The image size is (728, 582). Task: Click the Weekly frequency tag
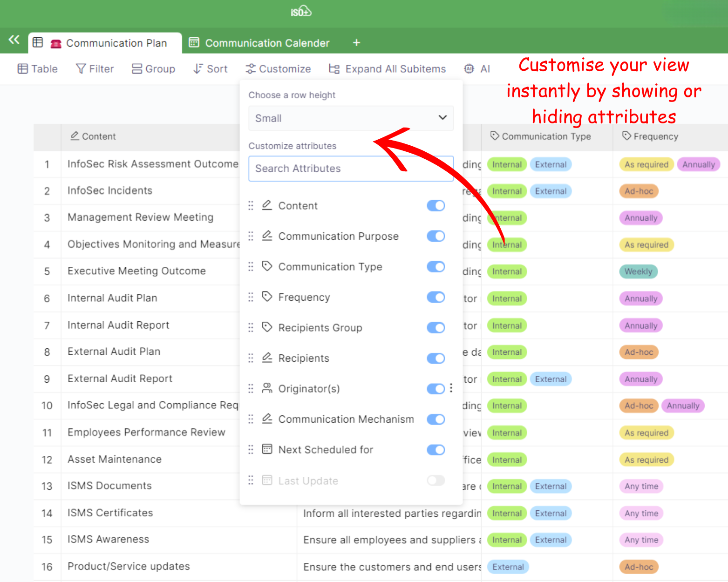pos(638,271)
